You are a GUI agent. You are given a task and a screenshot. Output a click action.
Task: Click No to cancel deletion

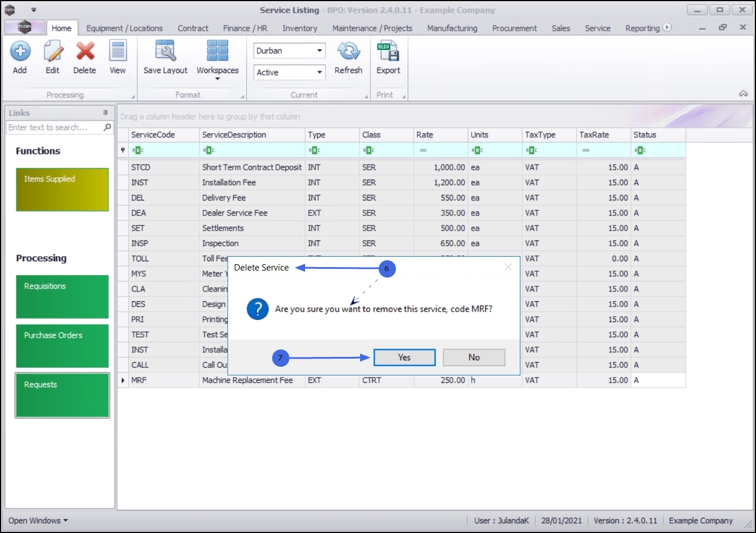(474, 357)
